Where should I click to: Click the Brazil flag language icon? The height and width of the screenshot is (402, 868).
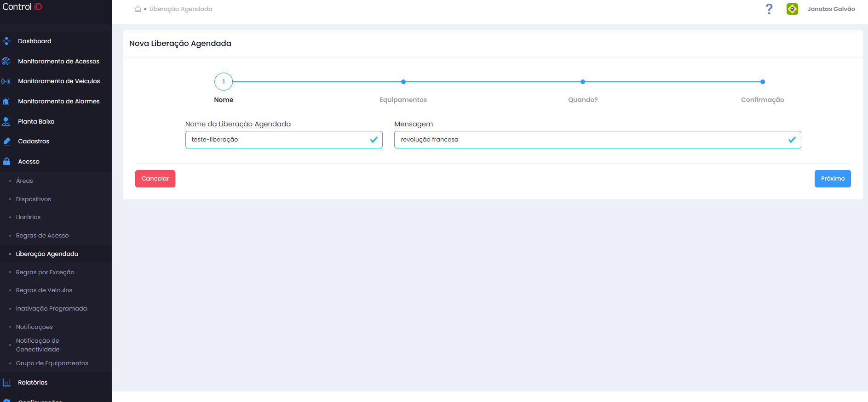point(792,9)
